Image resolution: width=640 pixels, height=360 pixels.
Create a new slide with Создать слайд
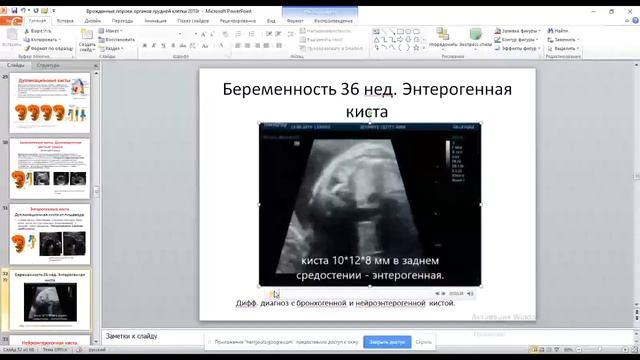coord(87,40)
